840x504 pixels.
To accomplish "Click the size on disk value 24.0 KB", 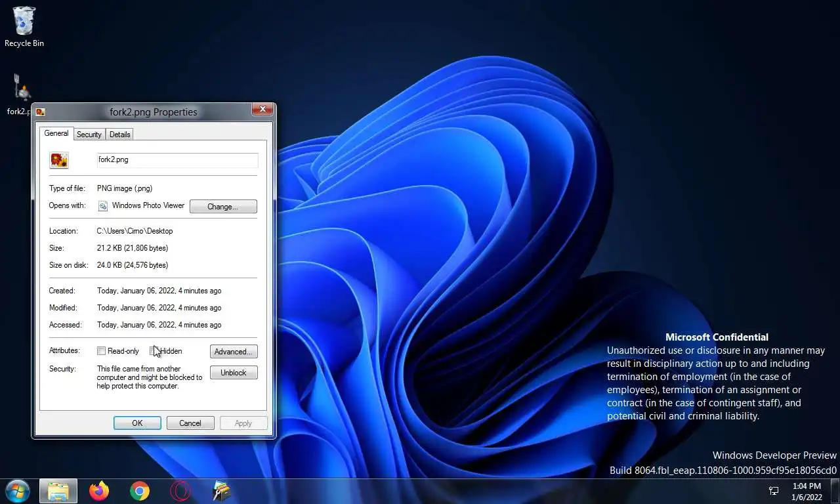I will coord(133,265).
